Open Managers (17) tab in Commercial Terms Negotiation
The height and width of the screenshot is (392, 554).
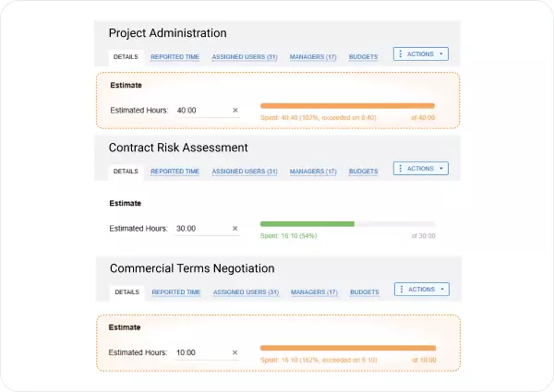point(314,292)
